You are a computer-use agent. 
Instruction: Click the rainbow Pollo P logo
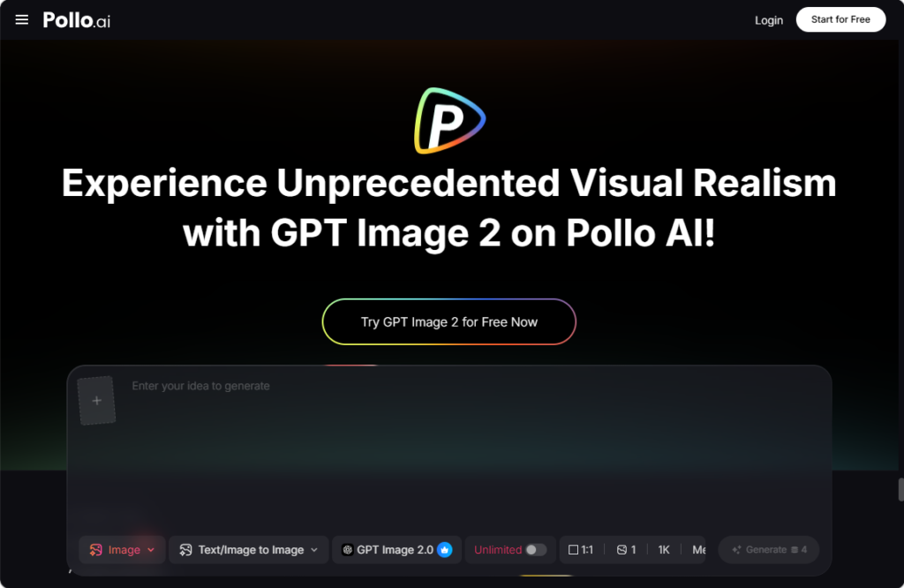[x=449, y=120]
